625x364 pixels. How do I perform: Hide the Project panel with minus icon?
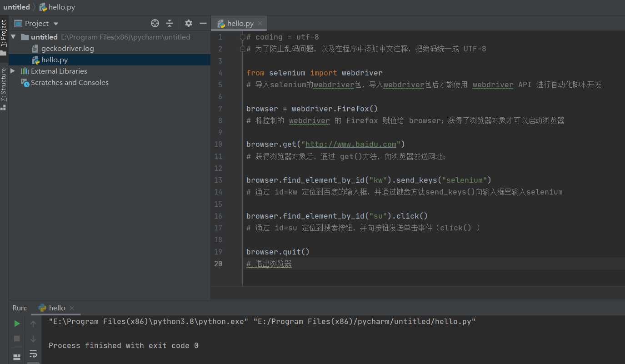tap(203, 23)
